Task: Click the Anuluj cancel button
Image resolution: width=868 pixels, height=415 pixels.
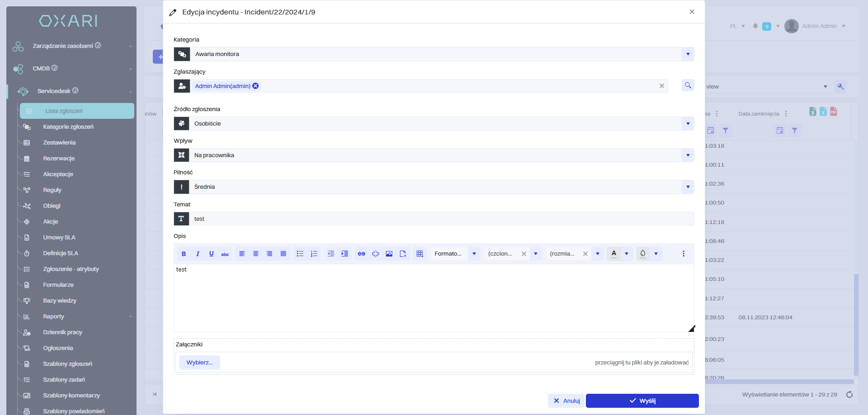Action: [566, 401]
